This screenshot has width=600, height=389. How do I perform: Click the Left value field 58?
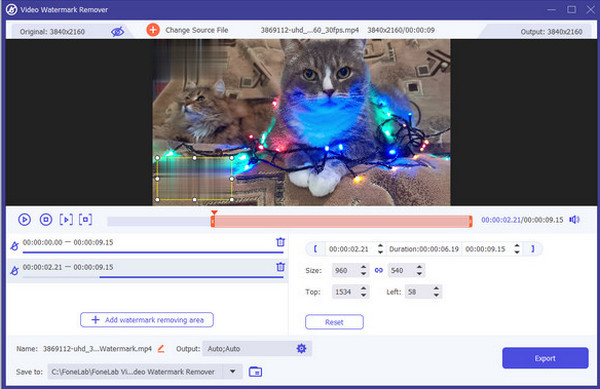coord(419,292)
